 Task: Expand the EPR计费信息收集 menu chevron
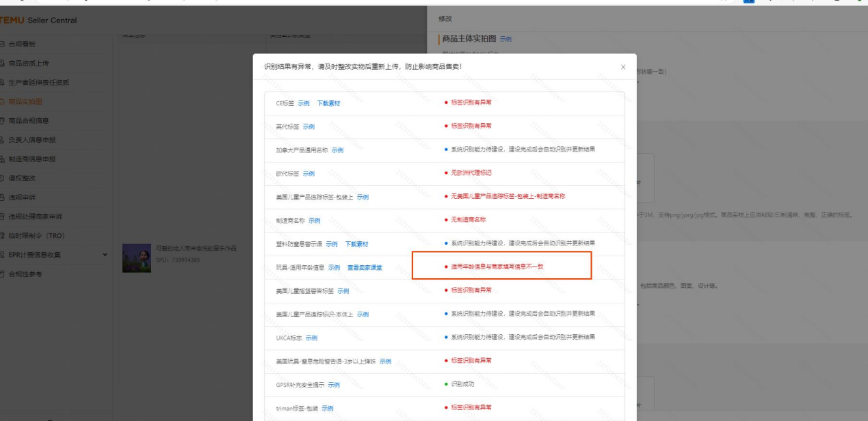pyautogui.click(x=105, y=255)
